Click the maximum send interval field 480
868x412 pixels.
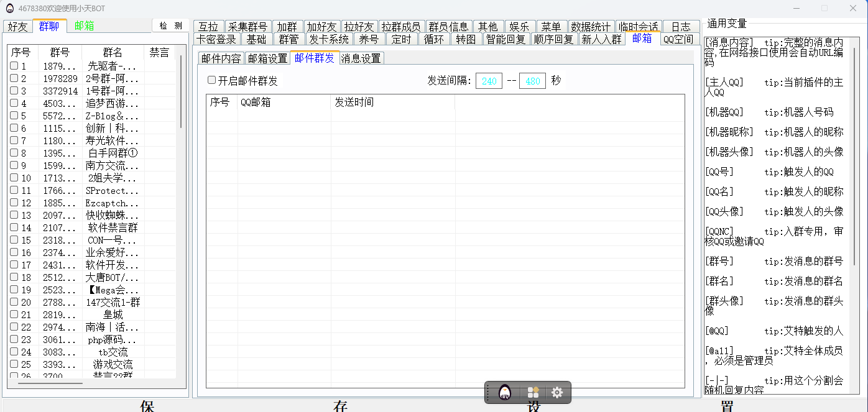pyautogui.click(x=532, y=81)
